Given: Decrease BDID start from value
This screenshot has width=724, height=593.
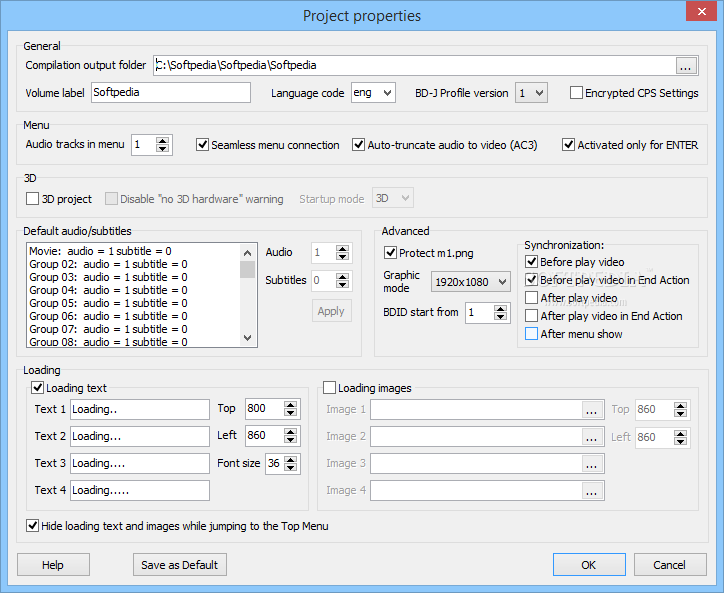Looking at the screenshot, I should [500, 317].
